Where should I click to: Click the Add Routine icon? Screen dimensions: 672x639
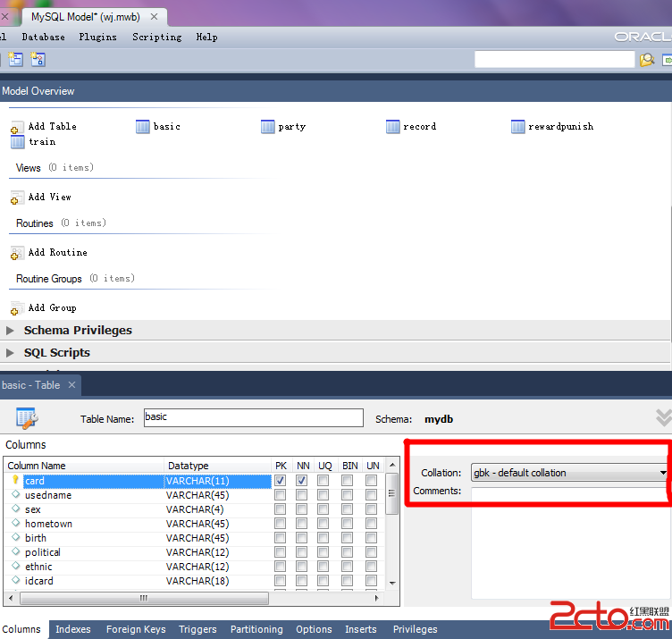[x=17, y=253]
